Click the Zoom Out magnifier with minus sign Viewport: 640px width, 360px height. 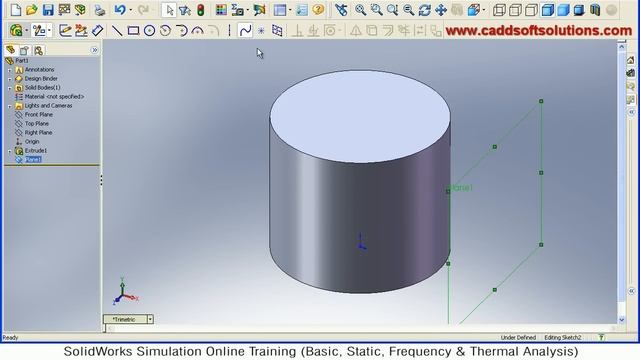click(x=409, y=10)
